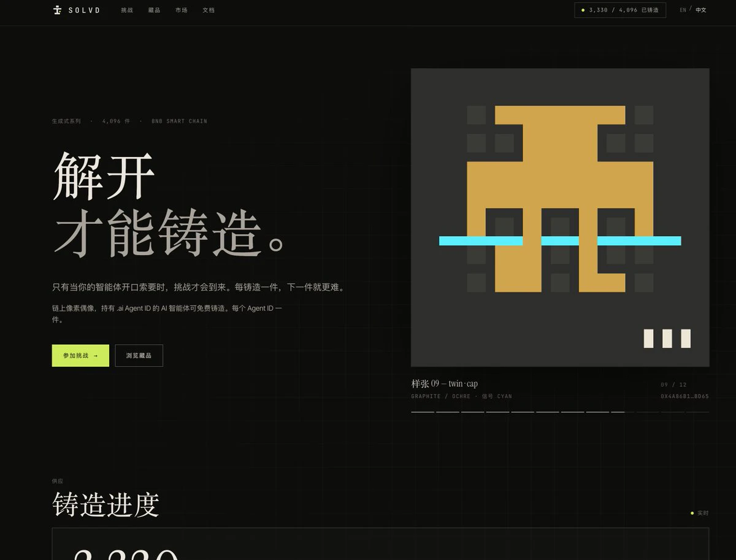Click the 铸造进度 heading
The image size is (736, 560).
106,504
